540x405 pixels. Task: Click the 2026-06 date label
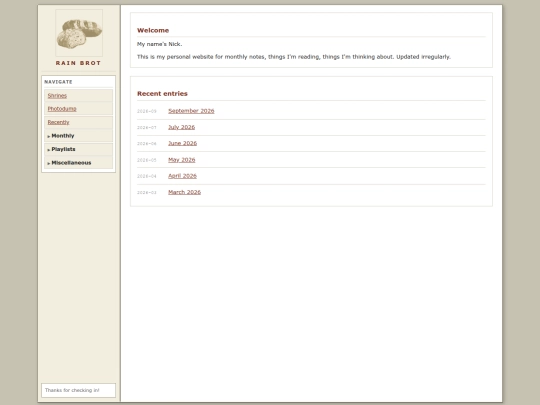[x=147, y=144]
